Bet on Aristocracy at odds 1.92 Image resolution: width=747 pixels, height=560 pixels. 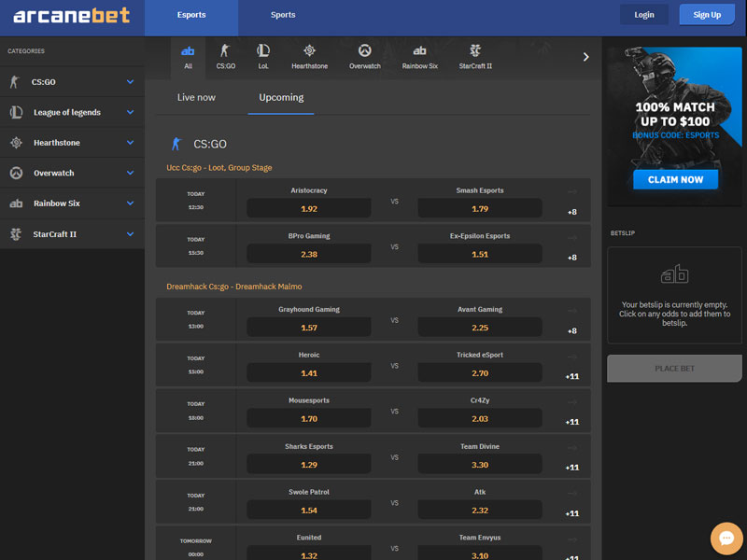309,208
